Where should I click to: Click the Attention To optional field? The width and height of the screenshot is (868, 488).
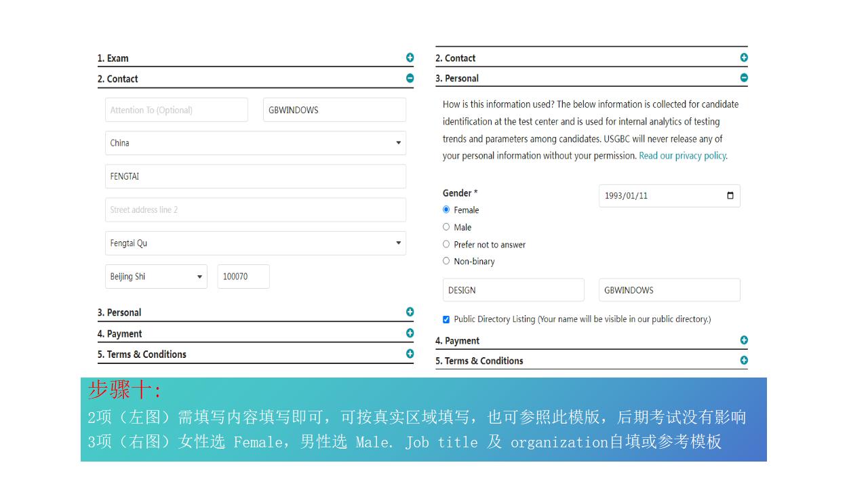pos(176,109)
